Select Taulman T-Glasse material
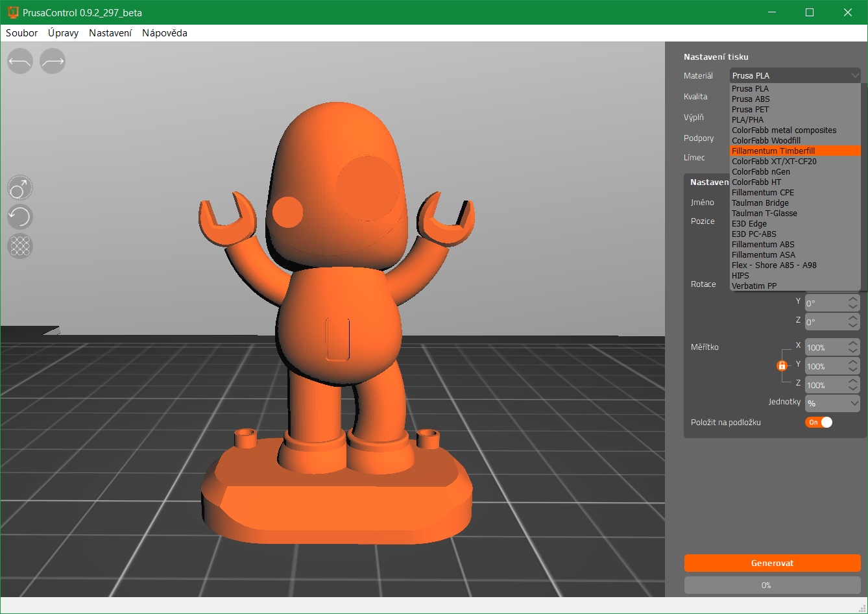 coord(795,214)
